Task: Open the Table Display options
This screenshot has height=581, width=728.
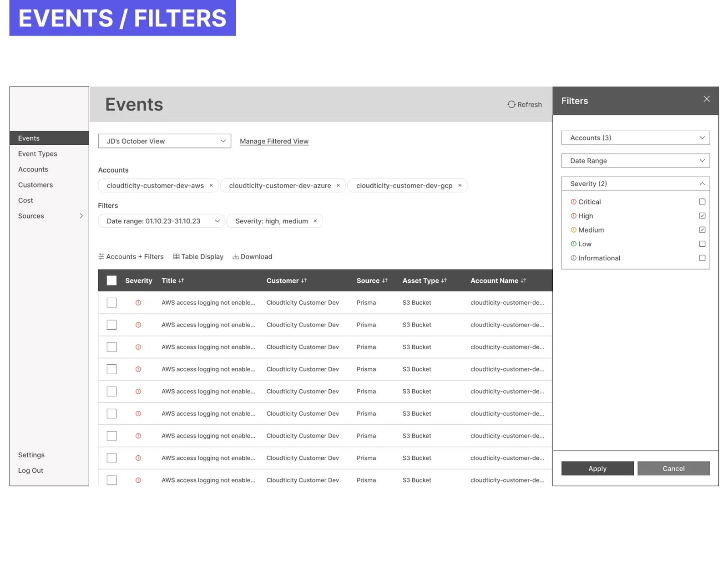Action: click(x=198, y=256)
